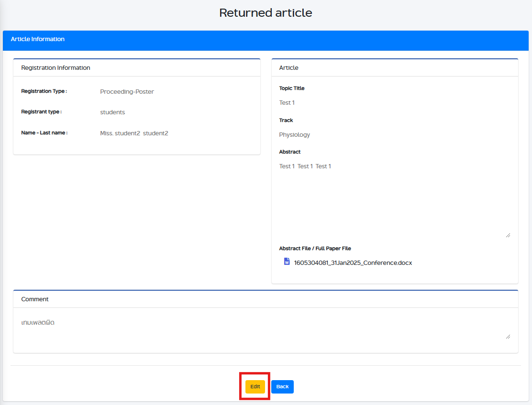Viewport: 532px width, 405px height.
Task: Click the yellow Edit button
Action: coord(255,386)
